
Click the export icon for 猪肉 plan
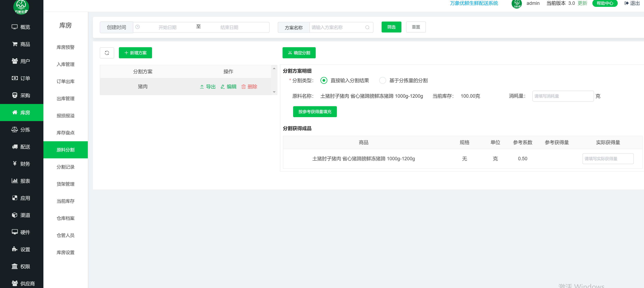coord(202,87)
